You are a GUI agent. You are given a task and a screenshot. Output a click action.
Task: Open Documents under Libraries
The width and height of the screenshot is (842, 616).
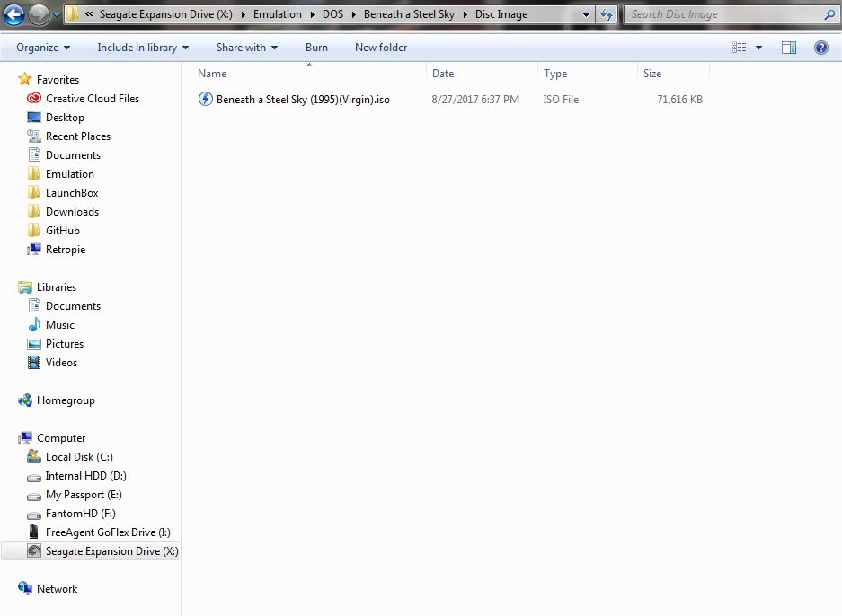click(73, 306)
